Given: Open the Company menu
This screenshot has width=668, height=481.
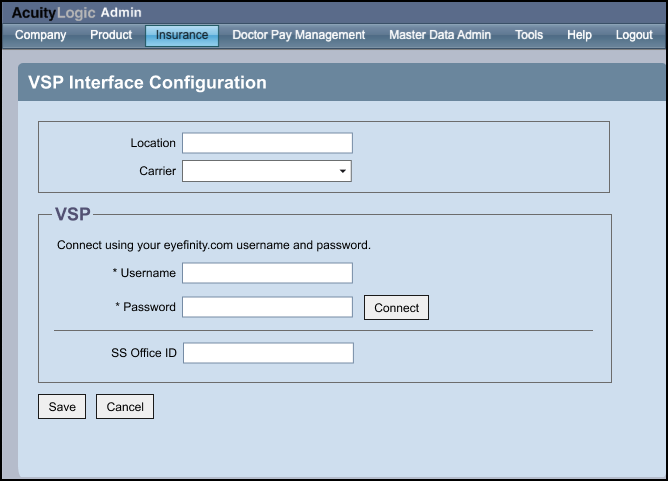Looking at the screenshot, I should coord(40,35).
